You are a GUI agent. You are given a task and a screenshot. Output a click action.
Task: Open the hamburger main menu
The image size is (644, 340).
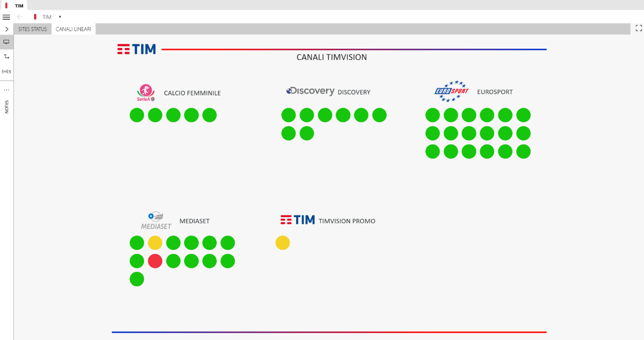(x=6, y=17)
